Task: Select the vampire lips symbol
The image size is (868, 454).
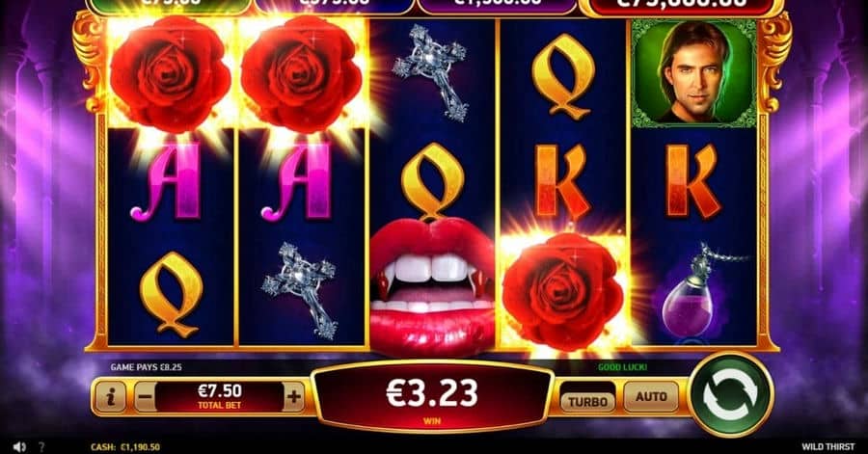Action: 432,286
